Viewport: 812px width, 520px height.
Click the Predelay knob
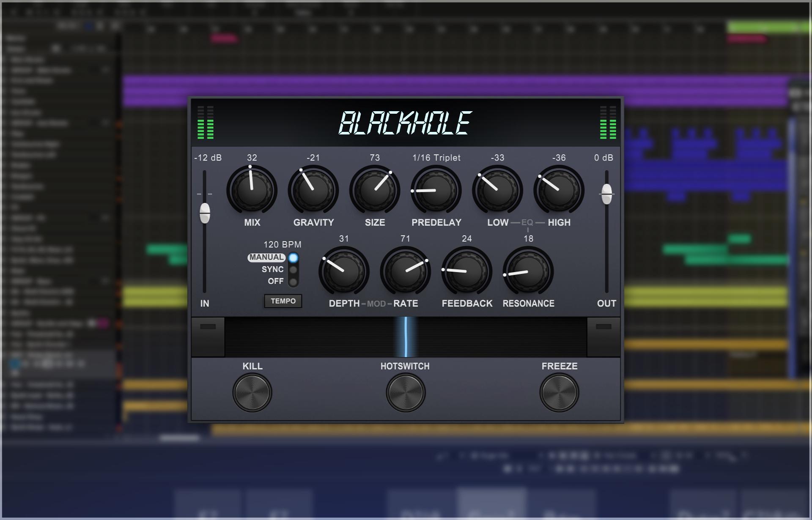(436, 190)
